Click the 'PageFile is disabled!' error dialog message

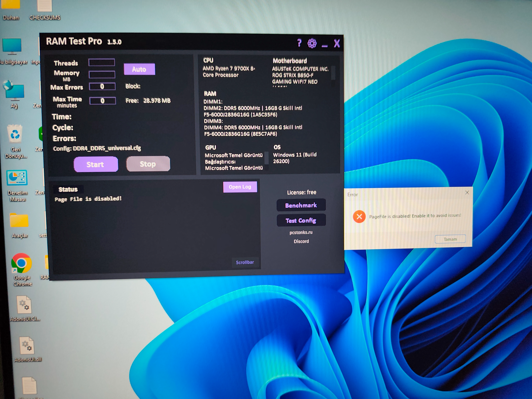pos(415,216)
